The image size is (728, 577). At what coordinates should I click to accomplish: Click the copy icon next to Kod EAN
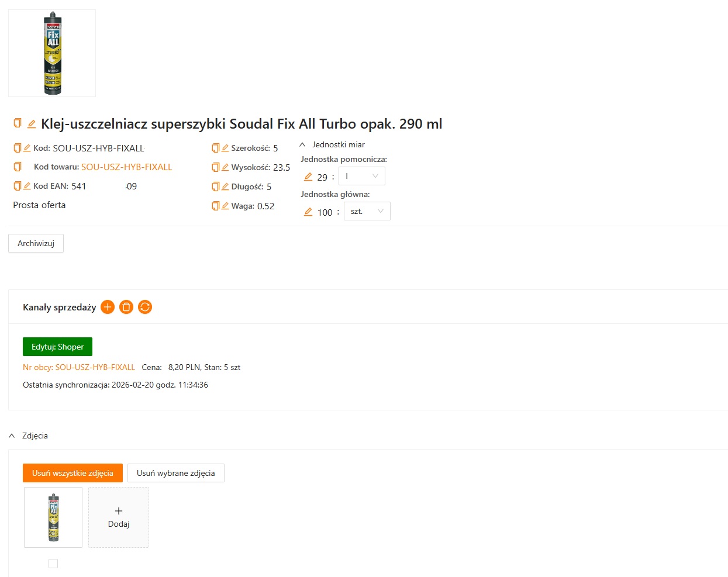pyautogui.click(x=18, y=186)
